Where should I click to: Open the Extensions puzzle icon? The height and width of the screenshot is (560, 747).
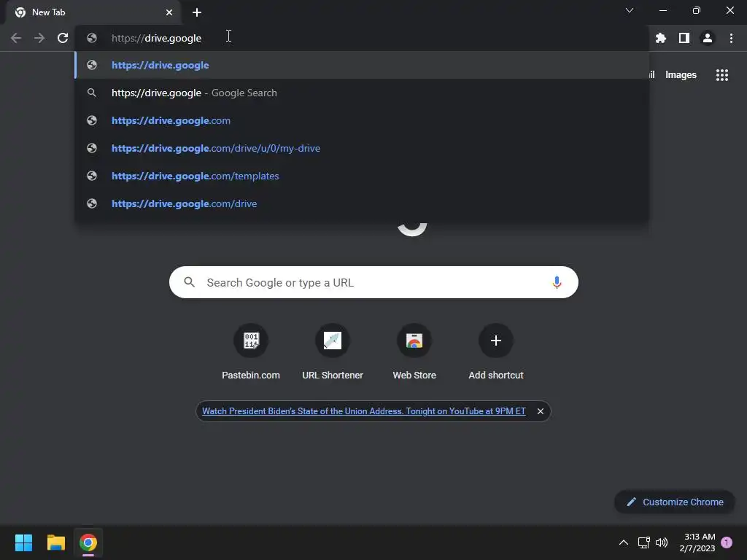[x=661, y=38]
